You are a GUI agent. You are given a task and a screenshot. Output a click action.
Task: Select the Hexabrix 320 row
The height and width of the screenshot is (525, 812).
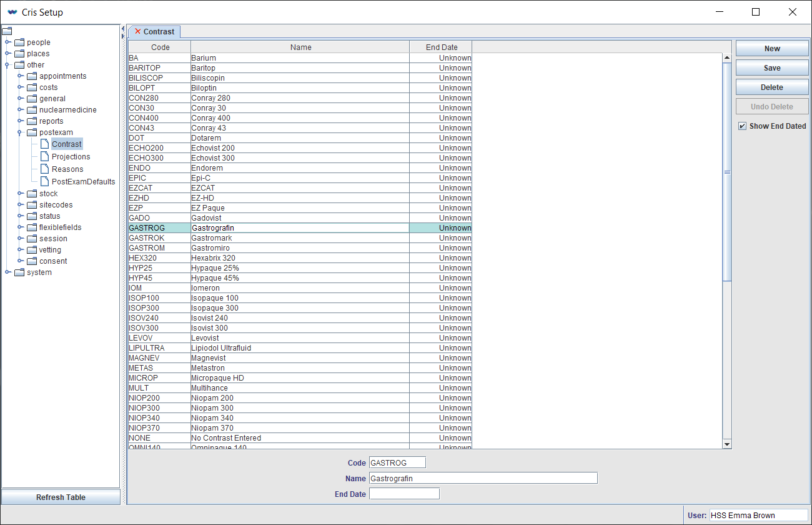pos(300,258)
